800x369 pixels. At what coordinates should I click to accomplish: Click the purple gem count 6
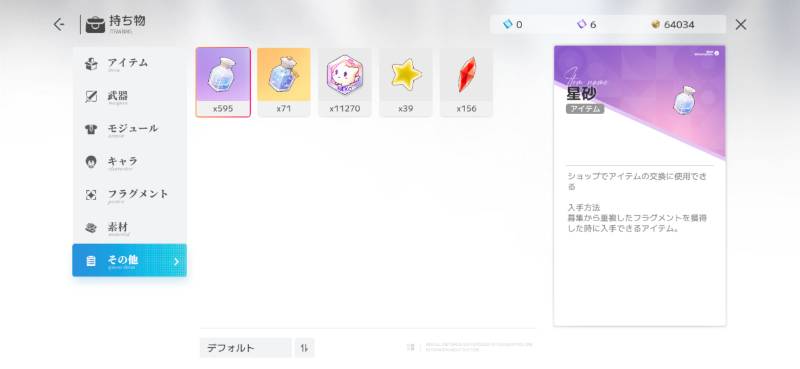[x=593, y=24]
